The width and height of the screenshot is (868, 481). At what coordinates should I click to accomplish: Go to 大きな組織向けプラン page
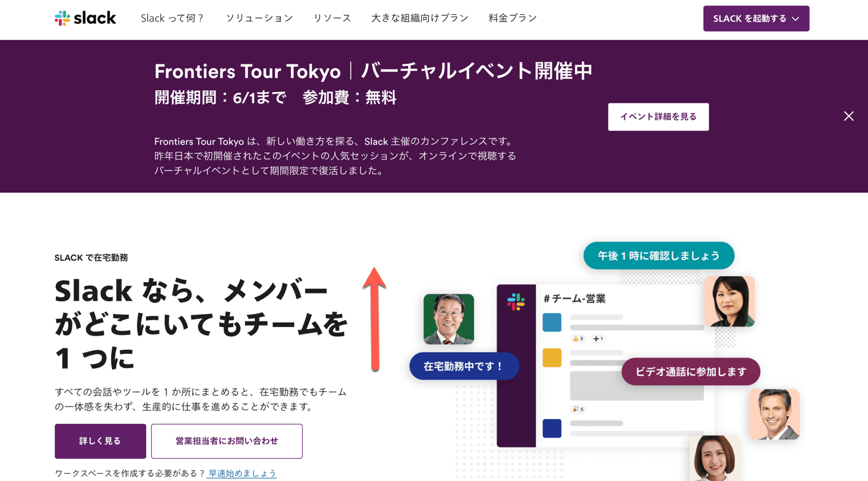[x=420, y=18]
